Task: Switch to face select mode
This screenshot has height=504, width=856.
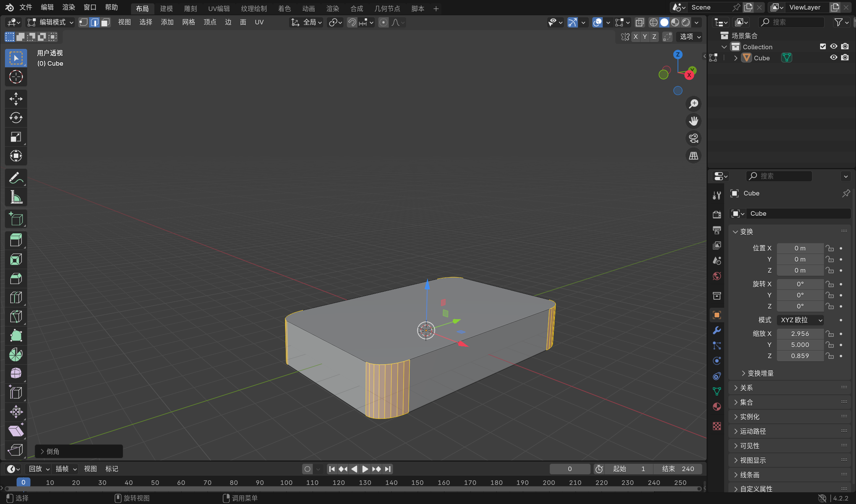Action: click(105, 23)
